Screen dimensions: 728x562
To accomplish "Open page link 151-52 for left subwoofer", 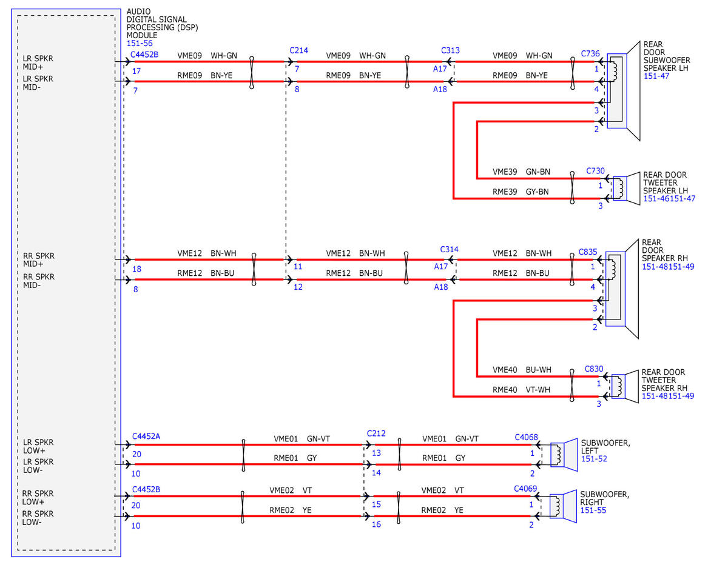I will click(594, 459).
